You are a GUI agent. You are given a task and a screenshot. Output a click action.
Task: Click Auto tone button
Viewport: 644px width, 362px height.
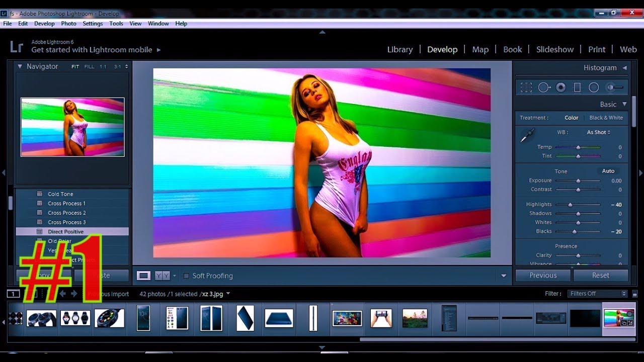point(608,171)
